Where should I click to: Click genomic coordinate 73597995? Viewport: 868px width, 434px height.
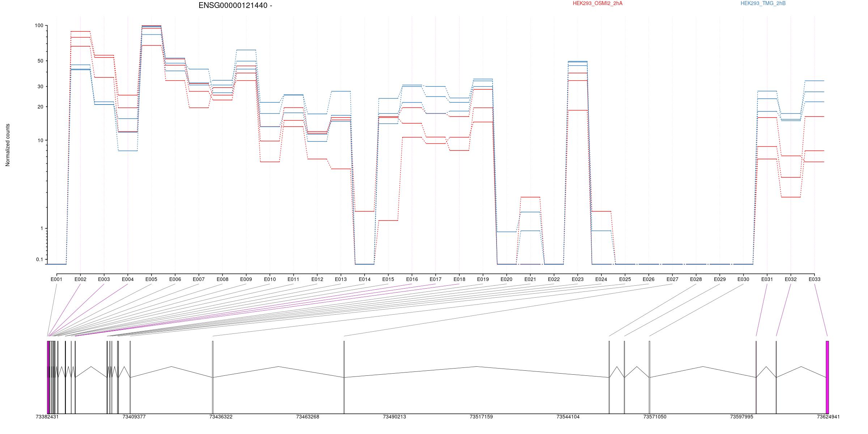(741, 417)
